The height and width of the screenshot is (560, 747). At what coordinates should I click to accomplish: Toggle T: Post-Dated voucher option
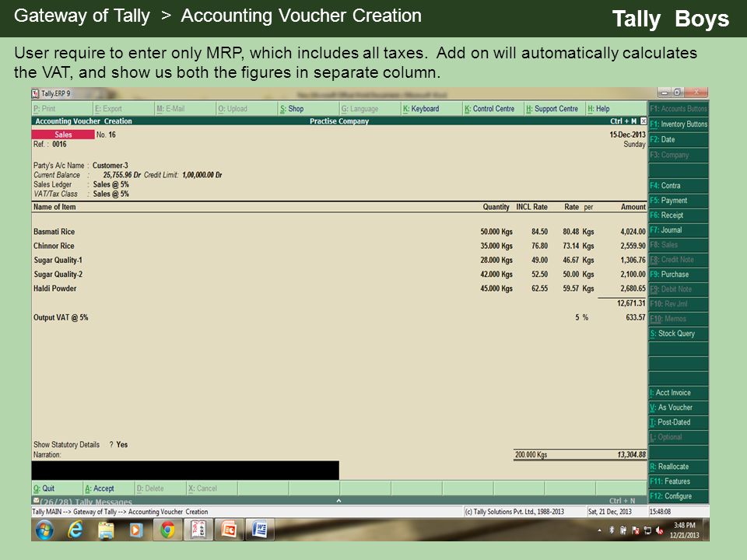click(x=679, y=422)
